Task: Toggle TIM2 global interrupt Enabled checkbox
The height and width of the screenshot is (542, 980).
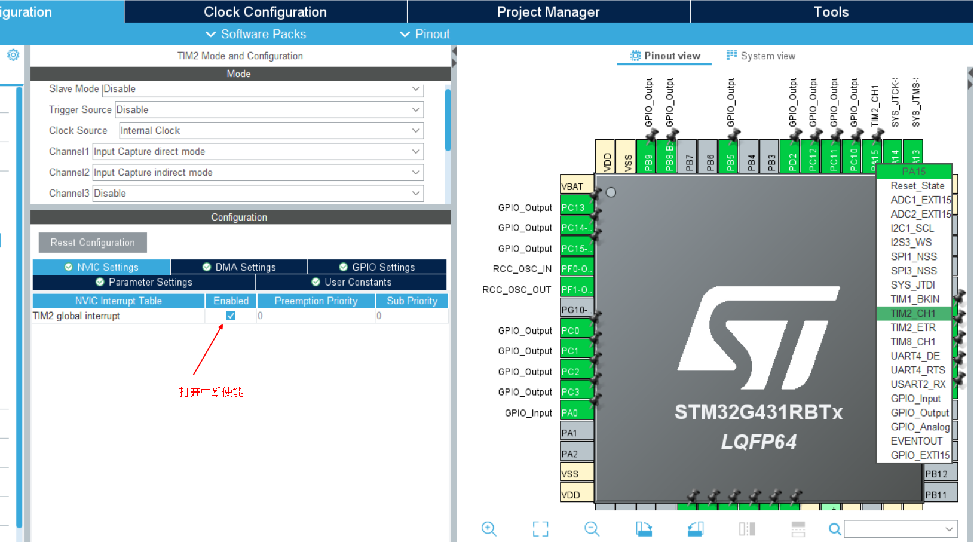Action: 231,316
